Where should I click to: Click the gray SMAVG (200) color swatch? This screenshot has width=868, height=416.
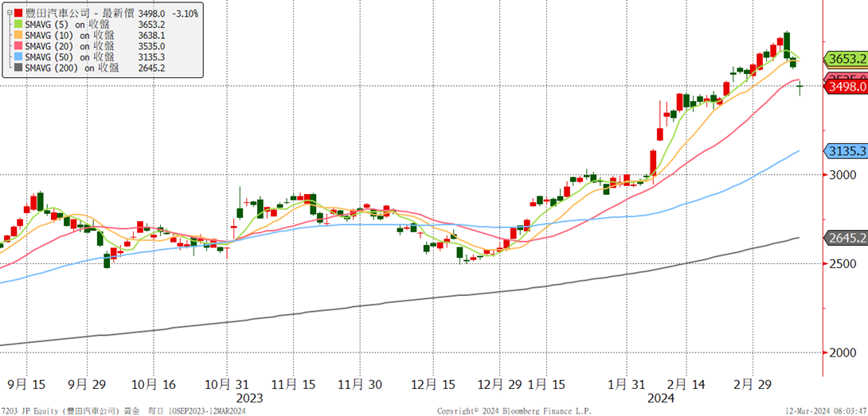pos(19,68)
